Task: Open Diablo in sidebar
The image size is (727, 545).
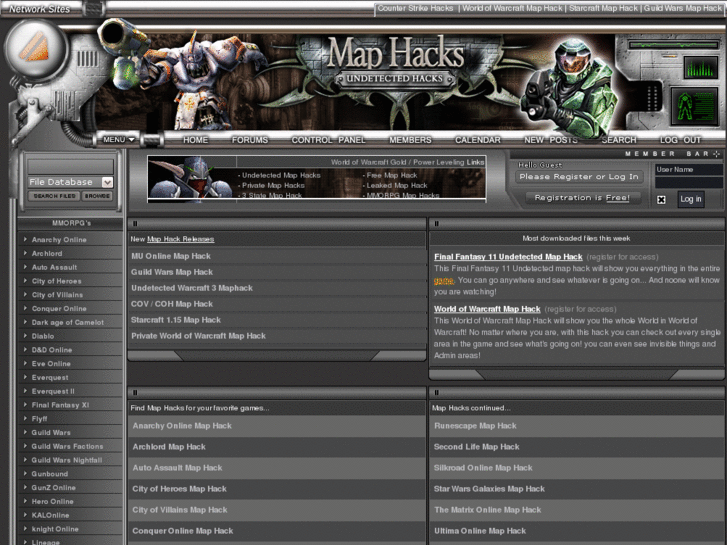Action: [43, 336]
